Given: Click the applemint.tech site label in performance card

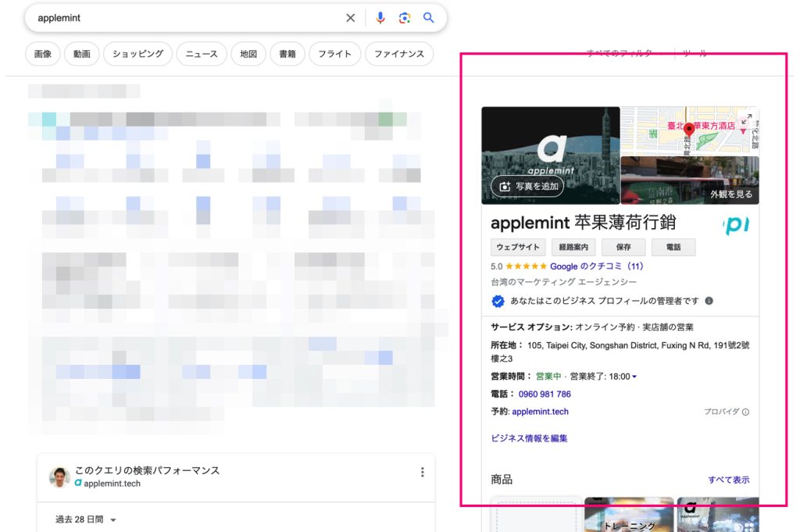Looking at the screenshot, I should click(112, 484).
